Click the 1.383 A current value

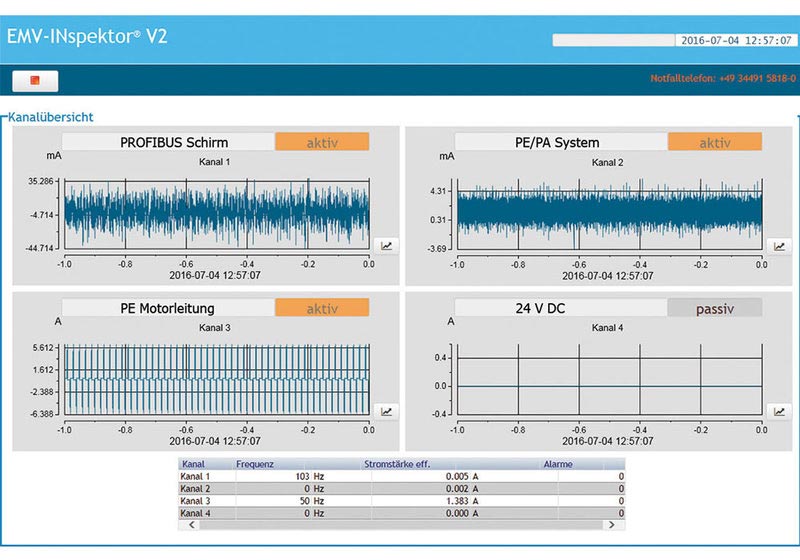(x=462, y=501)
